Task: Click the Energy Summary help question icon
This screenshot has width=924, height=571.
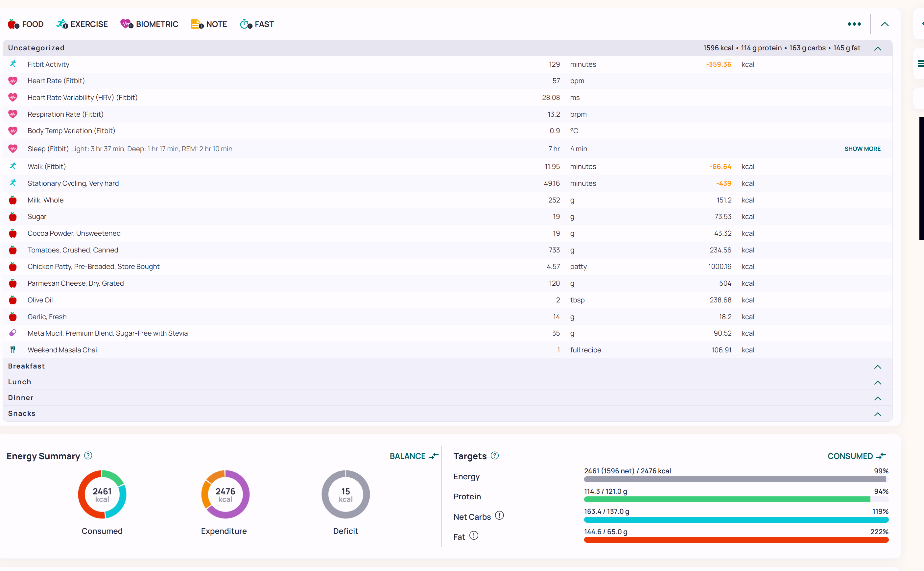Action: 88,455
